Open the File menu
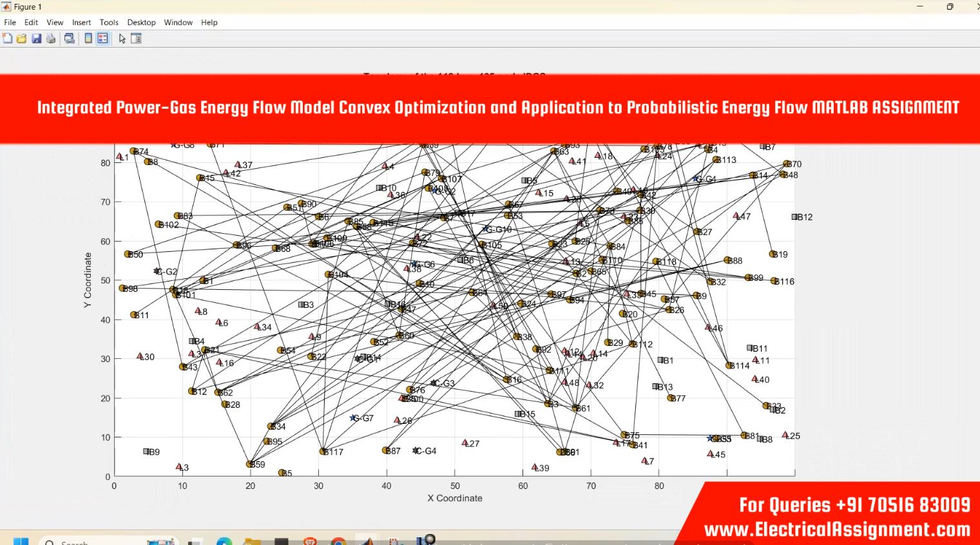 10,23
